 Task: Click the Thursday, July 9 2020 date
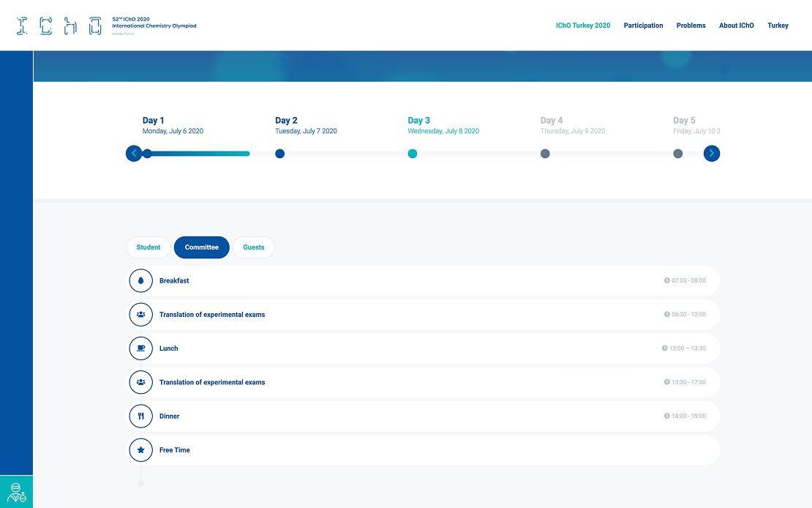(573, 131)
